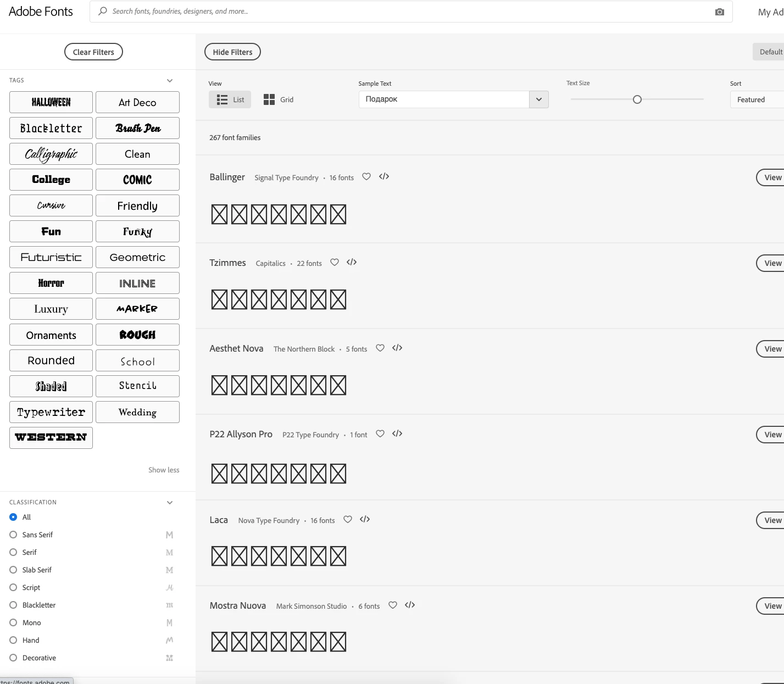Select the Clean tag

[x=137, y=154]
